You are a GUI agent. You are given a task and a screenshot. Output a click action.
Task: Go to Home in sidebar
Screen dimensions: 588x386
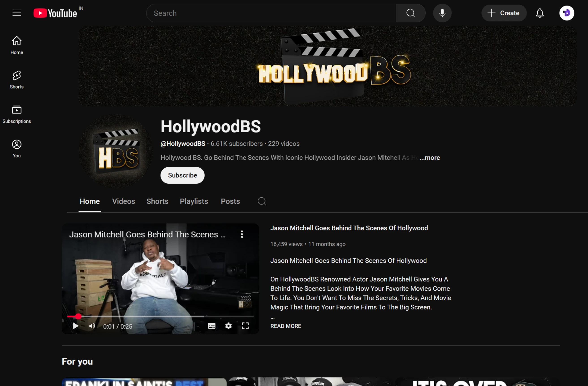pos(17,45)
